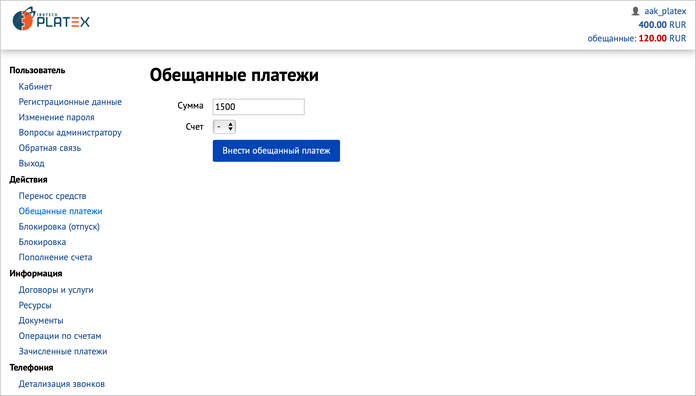
Task: Open Договоры и услуги
Action: (x=56, y=290)
